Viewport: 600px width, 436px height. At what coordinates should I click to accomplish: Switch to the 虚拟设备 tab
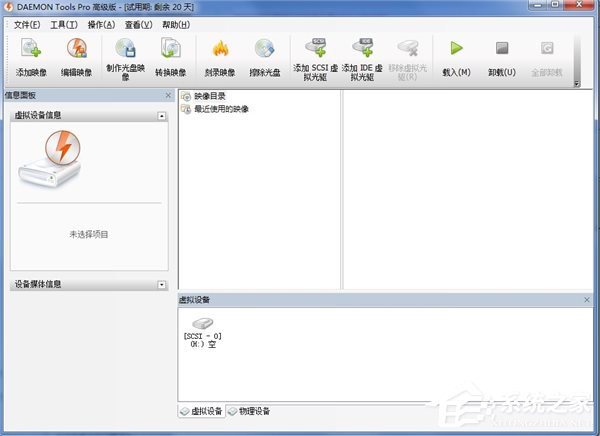(201, 411)
